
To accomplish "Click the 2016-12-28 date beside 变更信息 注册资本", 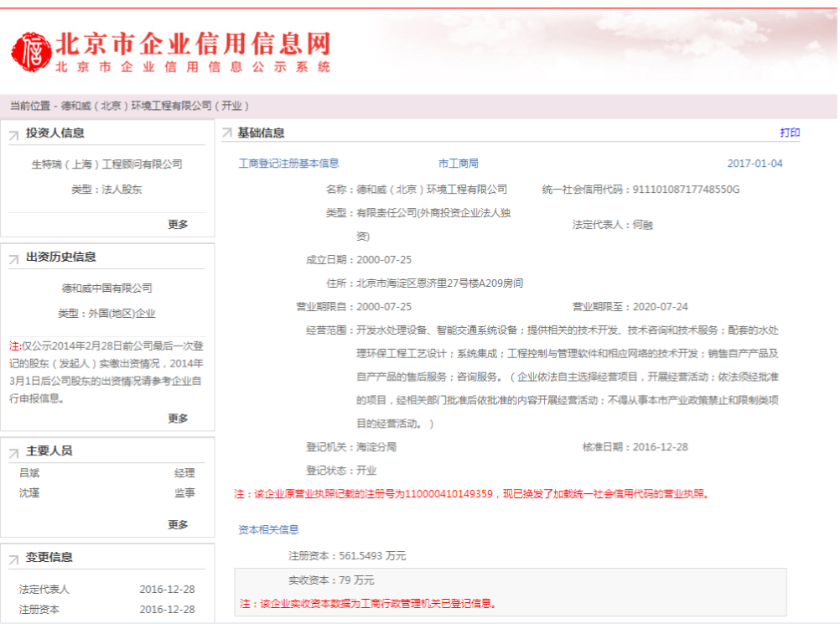I will (167, 610).
